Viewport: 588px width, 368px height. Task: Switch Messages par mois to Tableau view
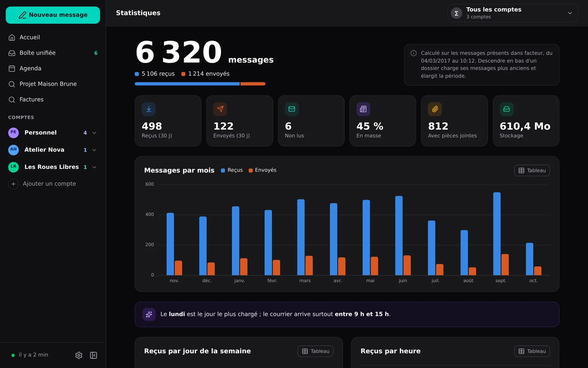point(532,170)
